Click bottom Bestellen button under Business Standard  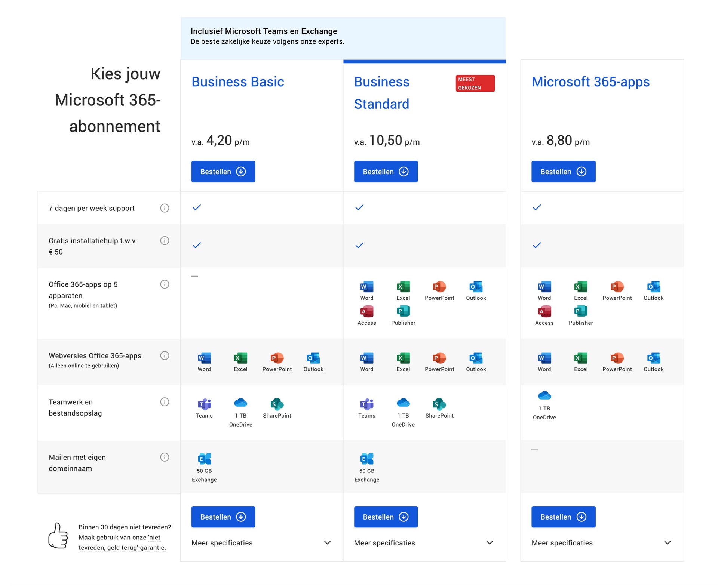coord(386,517)
